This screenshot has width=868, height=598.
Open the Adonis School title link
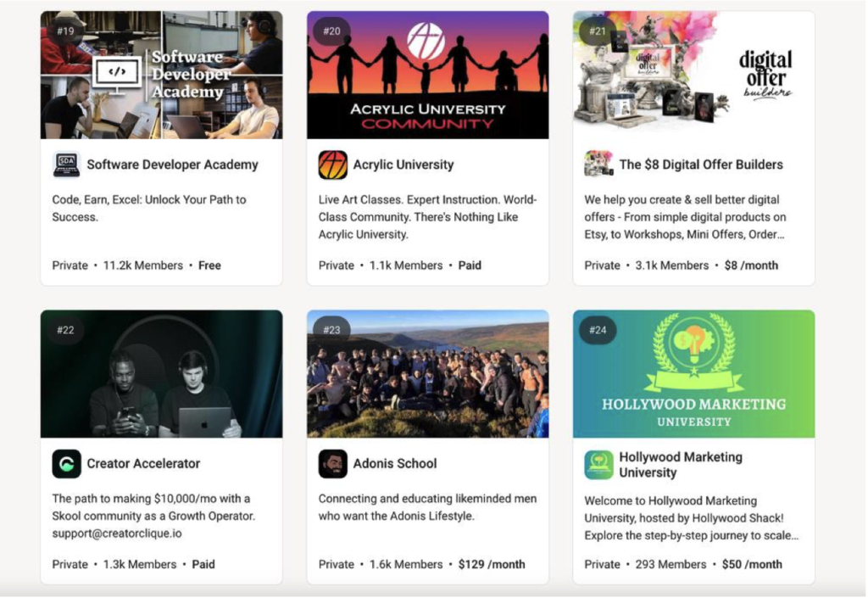click(x=395, y=463)
